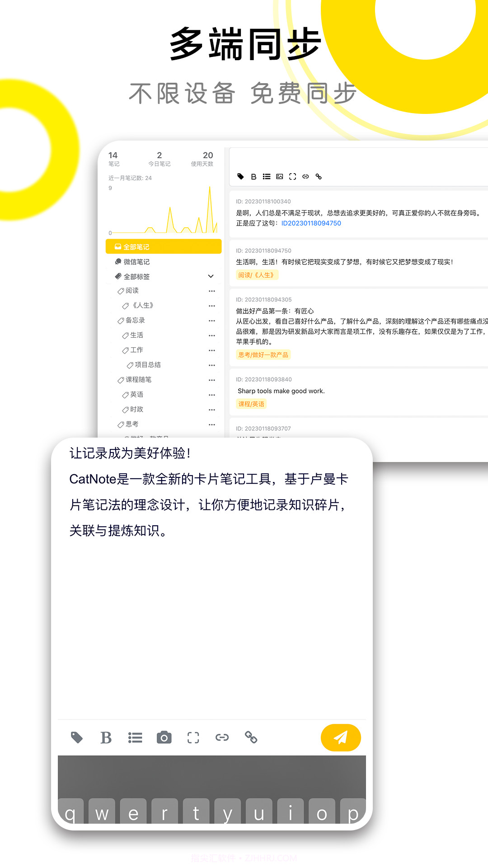The width and height of the screenshot is (488, 868).
Task: Click the 阅读/《人生》 tag chip
Action: pos(257,275)
